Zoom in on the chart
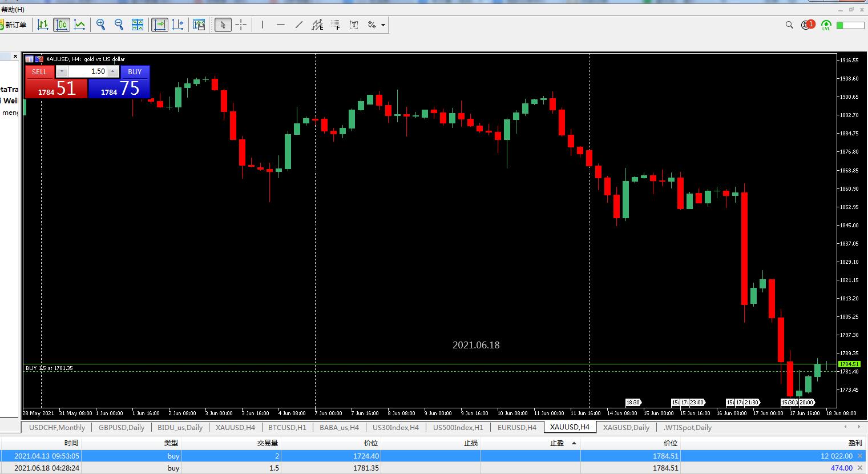 point(101,25)
